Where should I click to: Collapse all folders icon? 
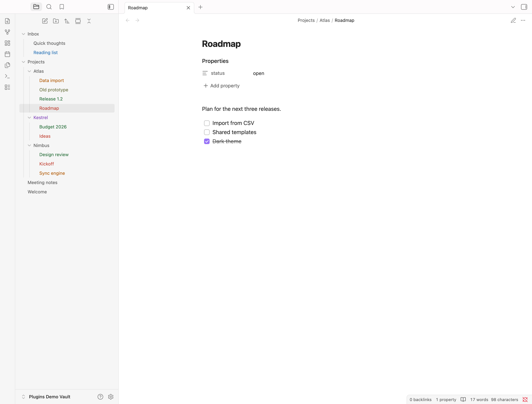coord(89,21)
